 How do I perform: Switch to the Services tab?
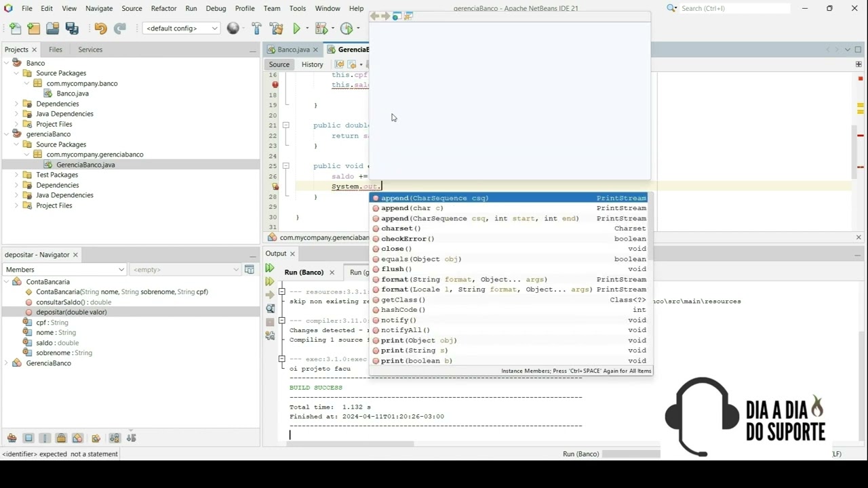(90, 49)
